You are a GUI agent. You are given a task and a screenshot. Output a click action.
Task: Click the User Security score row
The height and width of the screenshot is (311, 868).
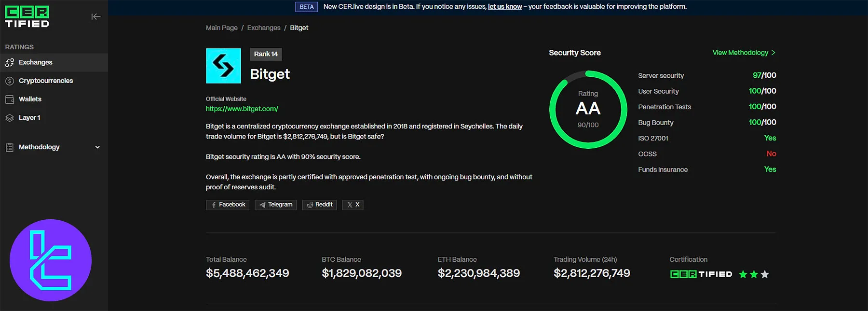[707, 91]
